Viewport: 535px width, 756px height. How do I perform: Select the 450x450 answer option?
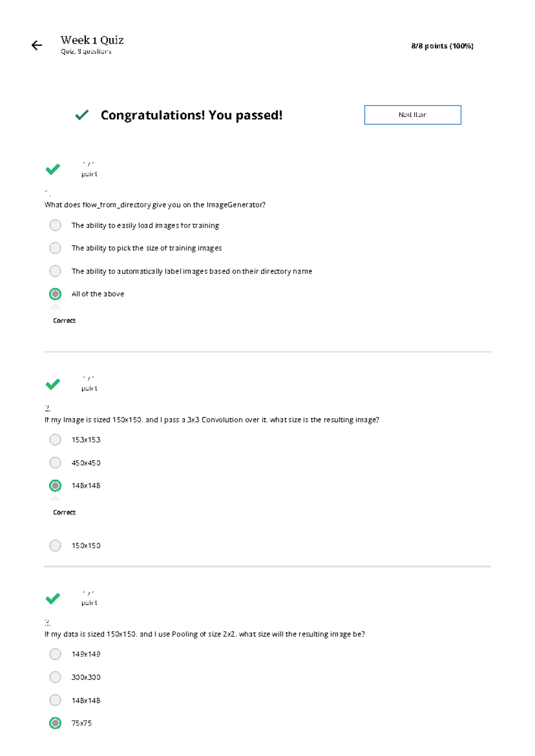coord(55,462)
